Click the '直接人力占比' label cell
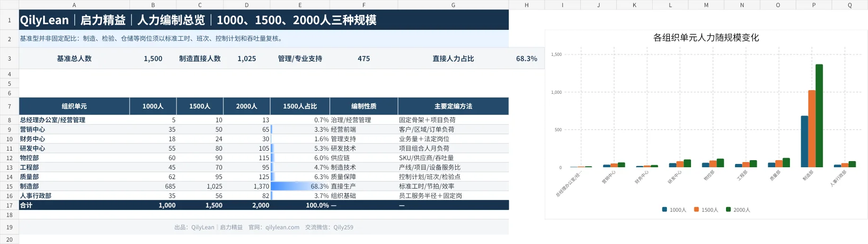Image resolution: width=868 pixels, height=244 pixels. pyautogui.click(x=453, y=59)
